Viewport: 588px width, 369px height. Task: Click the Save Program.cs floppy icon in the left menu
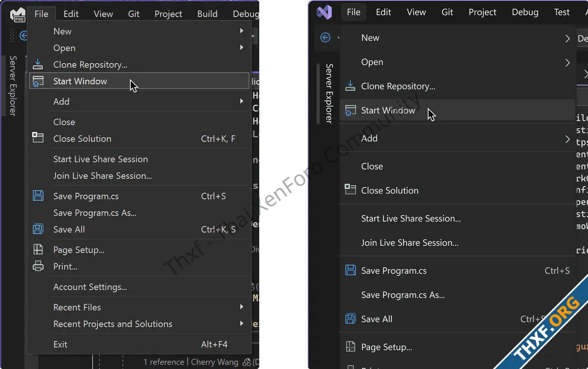38,195
